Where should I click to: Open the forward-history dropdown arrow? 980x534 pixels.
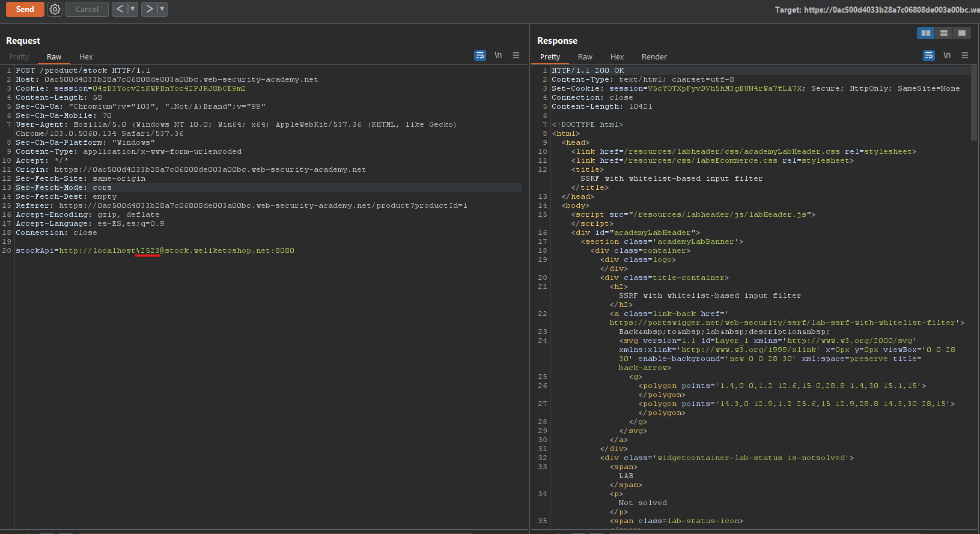pos(162,9)
